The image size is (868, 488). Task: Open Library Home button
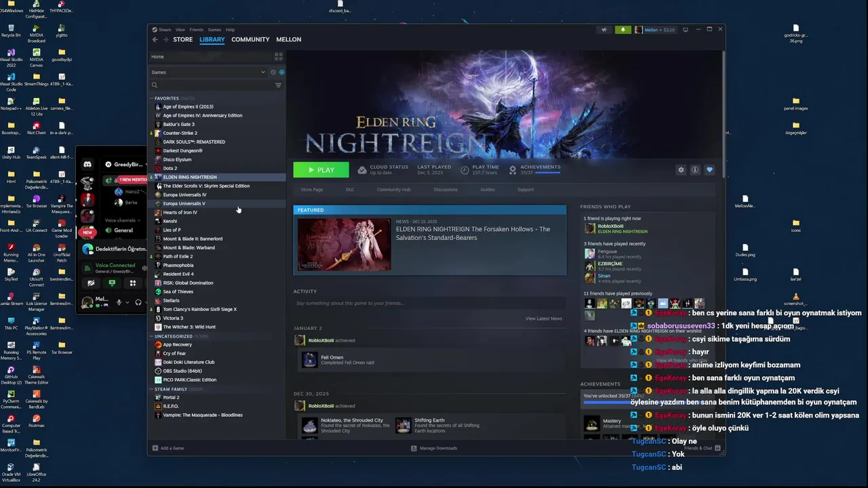tap(210, 57)
